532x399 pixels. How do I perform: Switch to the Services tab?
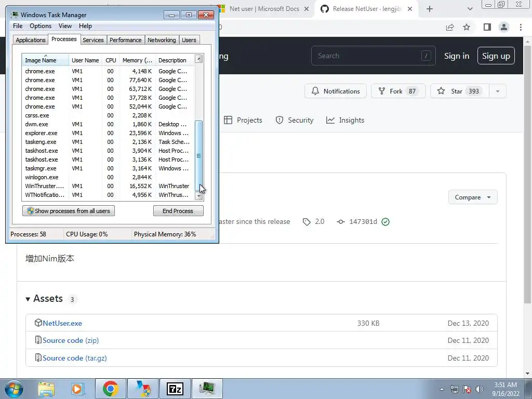coord(93,40)
